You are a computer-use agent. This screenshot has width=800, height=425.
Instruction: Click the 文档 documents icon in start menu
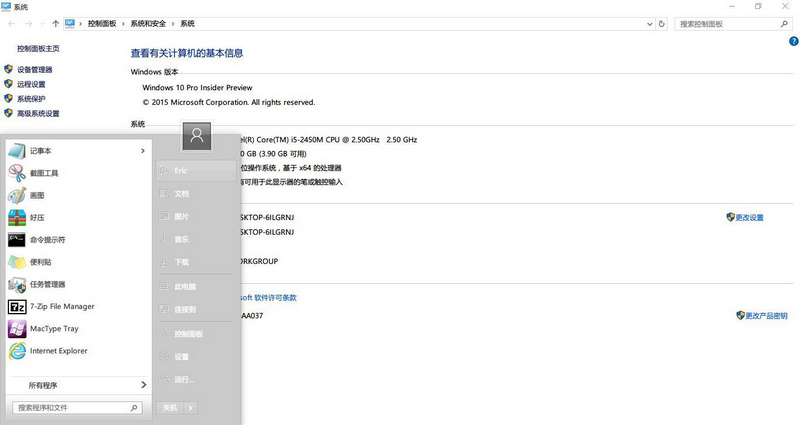tap(164, 193)
